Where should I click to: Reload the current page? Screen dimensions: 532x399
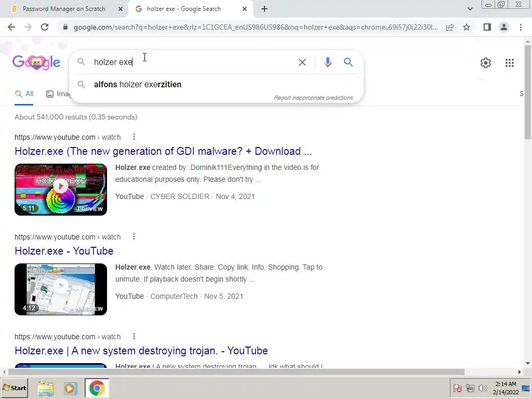pos(45,27)
